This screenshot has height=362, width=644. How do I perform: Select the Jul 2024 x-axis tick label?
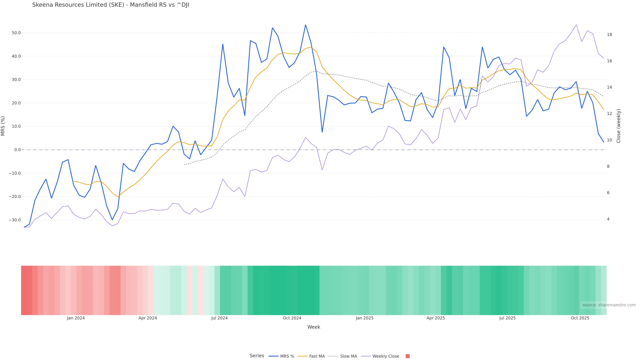[219, 318]
